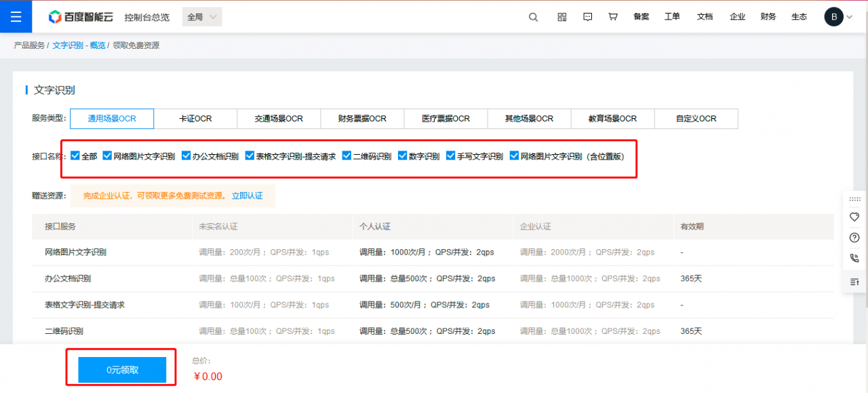Open the help question mark icon
868x393 pixels.
click(854, 238)
